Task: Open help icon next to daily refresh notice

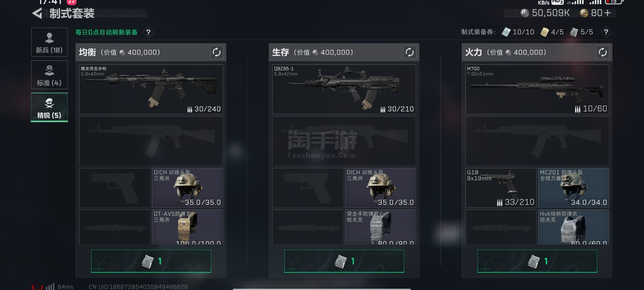Action: [x=148, y=32]
